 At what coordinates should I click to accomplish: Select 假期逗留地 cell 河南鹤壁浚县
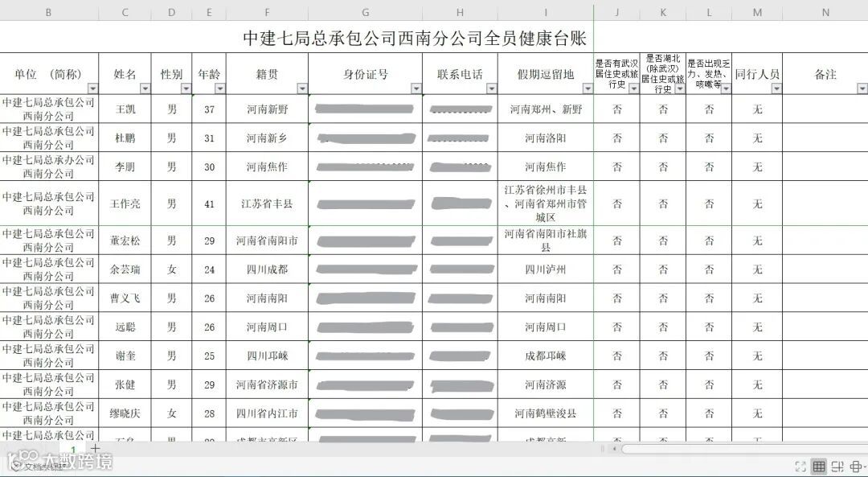pyautogui.click(x=546, y=413)
